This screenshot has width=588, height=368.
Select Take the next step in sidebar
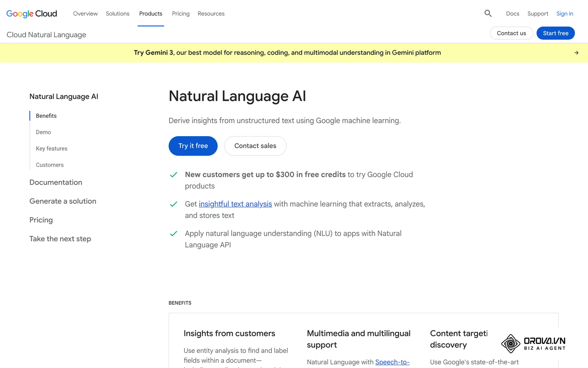60,239
